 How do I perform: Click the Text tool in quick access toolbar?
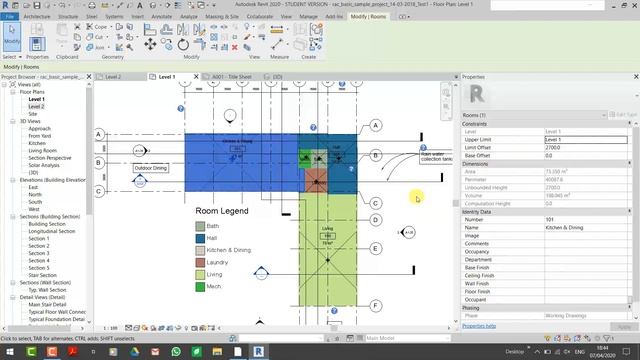pyautogui.click(x=140, y=5)
